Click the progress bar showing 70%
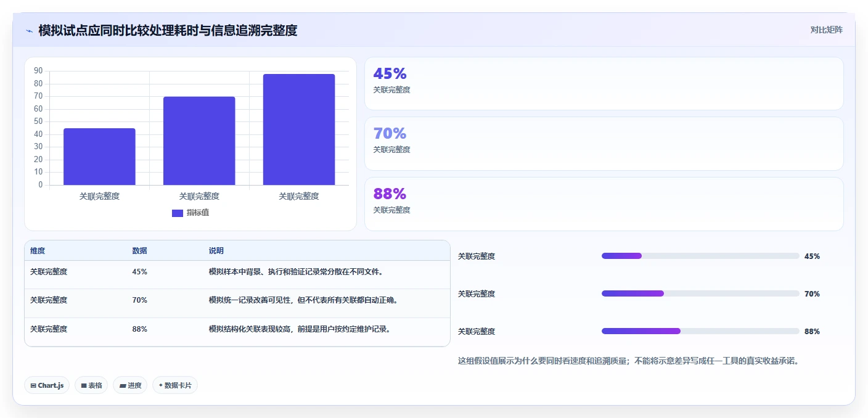 tap(700, 293)
